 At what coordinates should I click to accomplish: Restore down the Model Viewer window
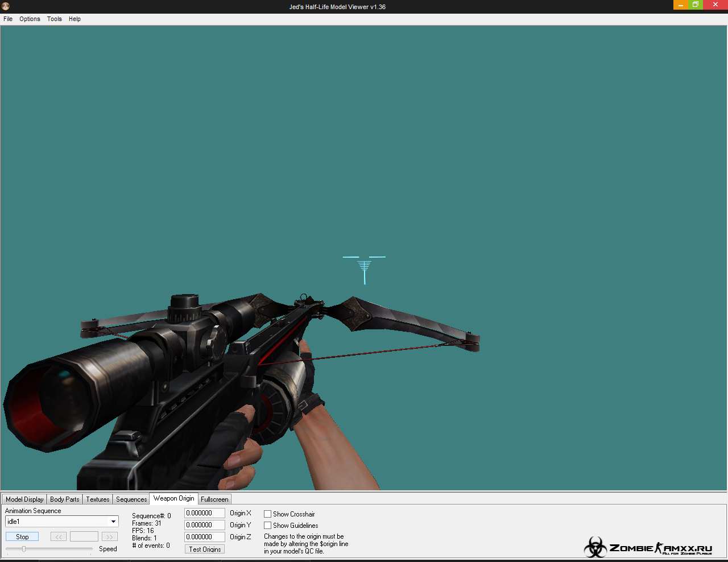click(x=696, y=5)
